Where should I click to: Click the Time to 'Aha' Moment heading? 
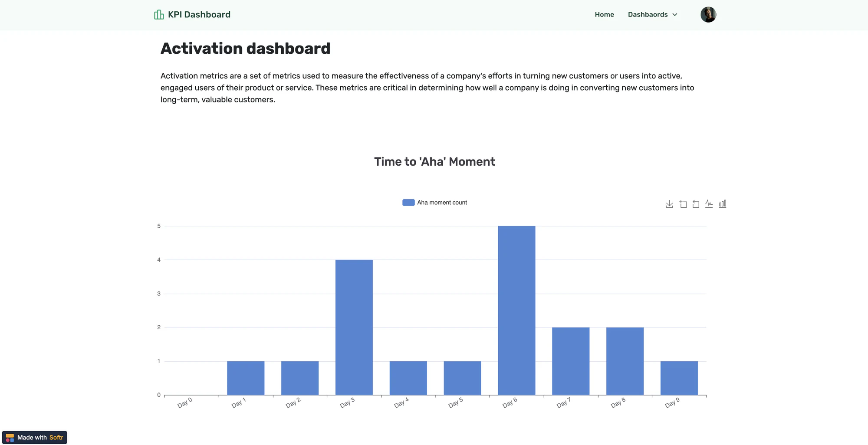point(434,162)
